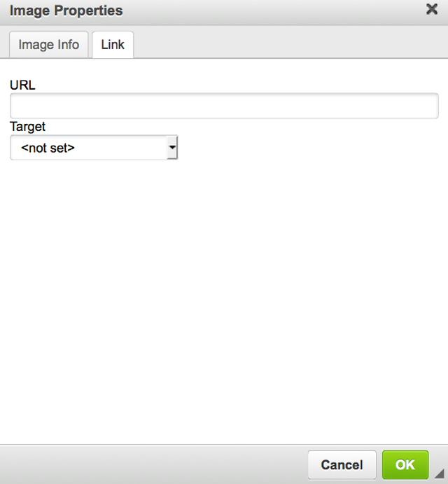Switch to the Image Info tab

click(48, 45)
